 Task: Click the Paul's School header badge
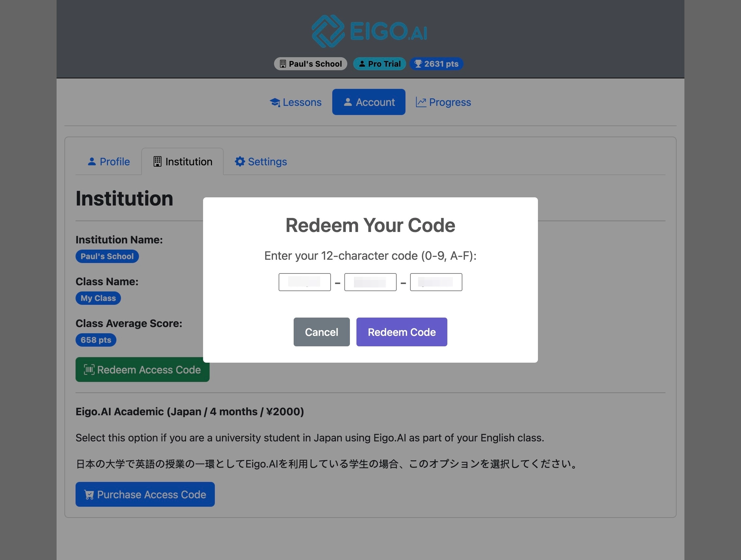click(x=311, y=64)
